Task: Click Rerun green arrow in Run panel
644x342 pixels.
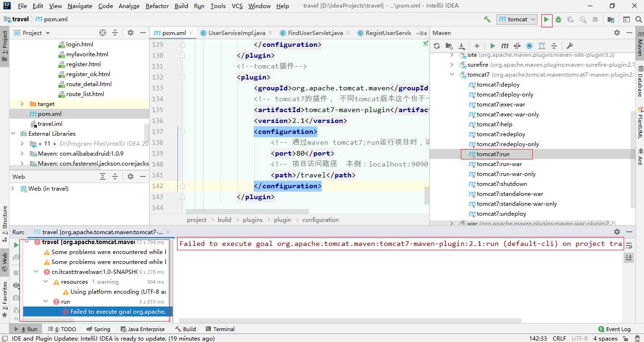Action: tap(16, 246)
